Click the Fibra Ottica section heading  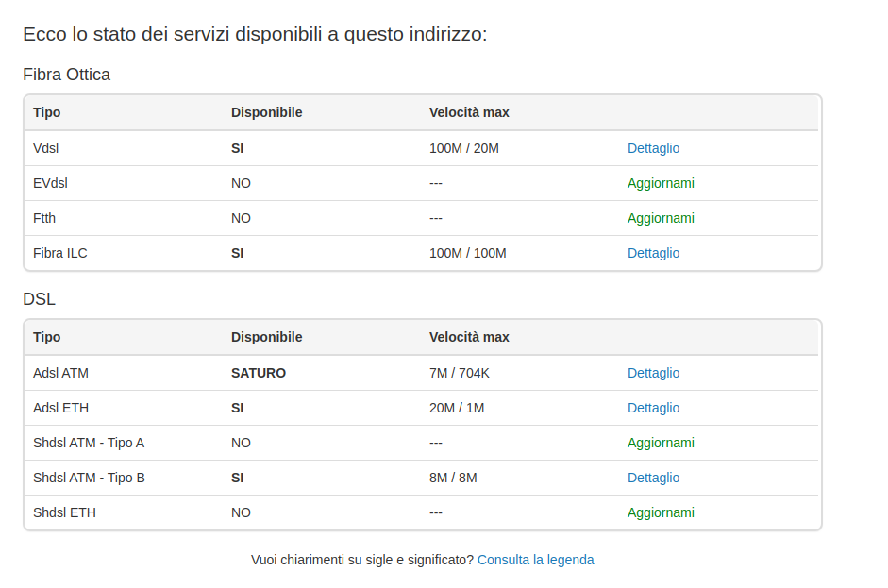click(x=66, y=75)
